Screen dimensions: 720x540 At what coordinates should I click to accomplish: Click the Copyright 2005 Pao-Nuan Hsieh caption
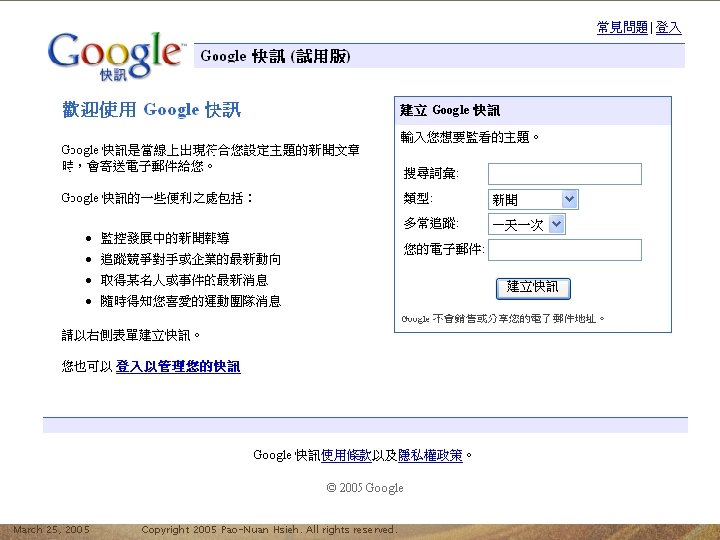[270, 529]
